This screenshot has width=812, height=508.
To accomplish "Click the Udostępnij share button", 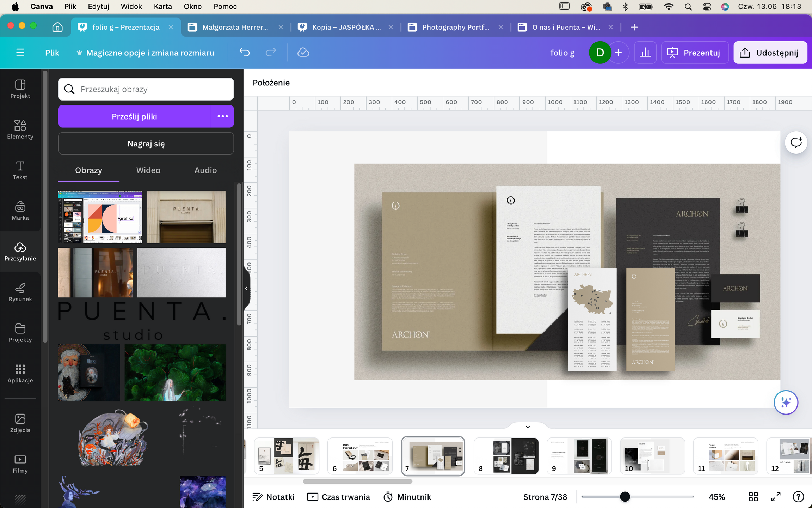I will [770, 53].
